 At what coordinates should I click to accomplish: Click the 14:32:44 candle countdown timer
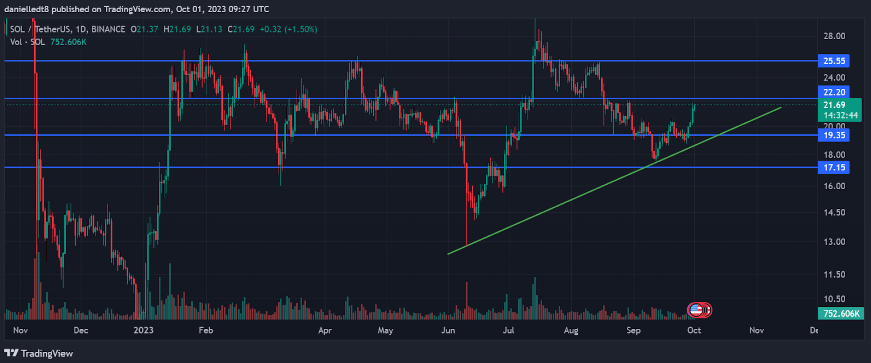point(839,115)
